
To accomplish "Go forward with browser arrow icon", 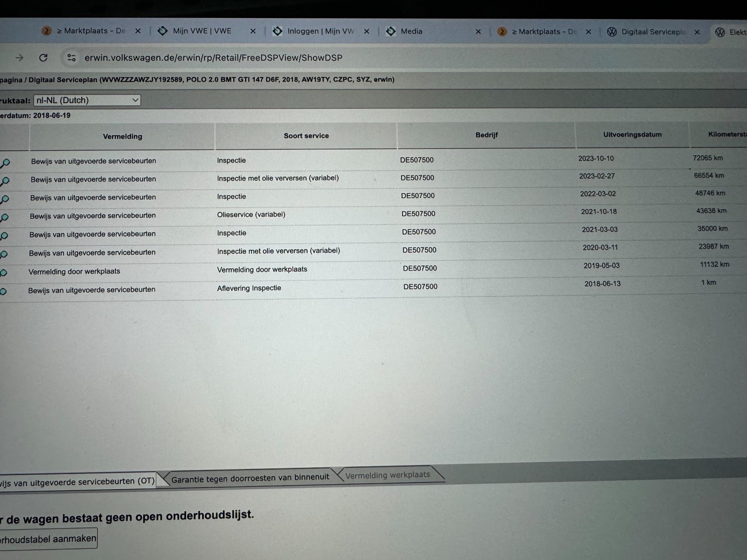I will pyautogui.click(x=19, y=58).
